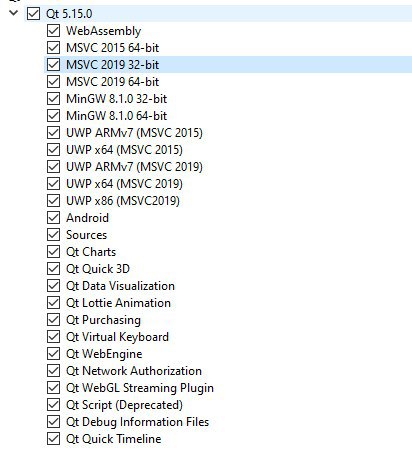The image size is (412, 449).
Task: Uncheck the Qt 5.15.0 parent checkbox
Action: [x=33, y=14]
